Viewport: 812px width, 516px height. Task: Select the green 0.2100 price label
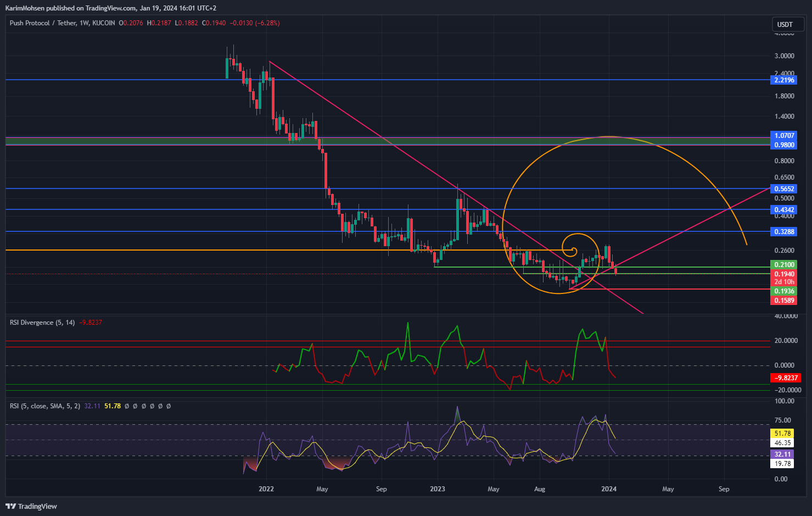(784, 265)
